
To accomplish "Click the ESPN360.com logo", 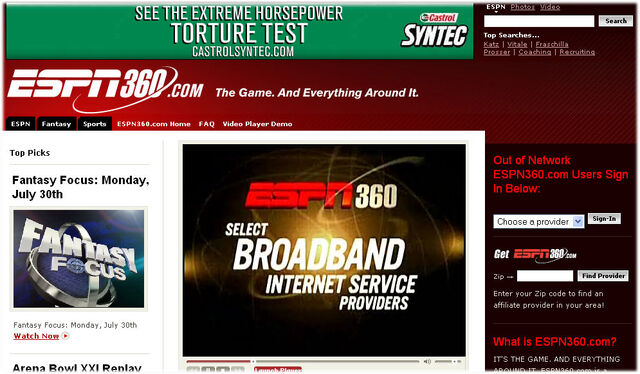I will click(105, 89).
